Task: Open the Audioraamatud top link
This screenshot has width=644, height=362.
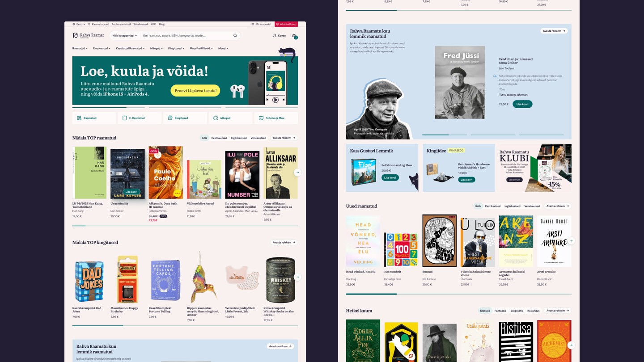Action: pyautogui.click(x=121, y=24)
